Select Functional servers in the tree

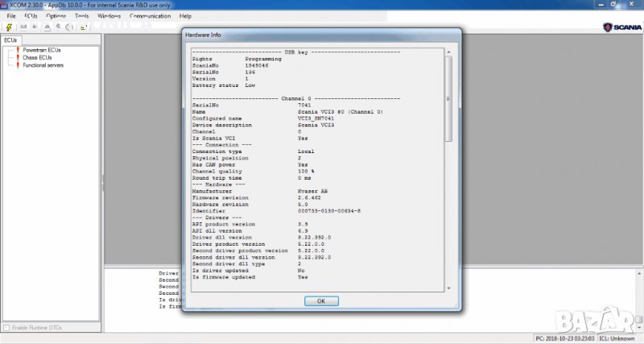point(43,64)
